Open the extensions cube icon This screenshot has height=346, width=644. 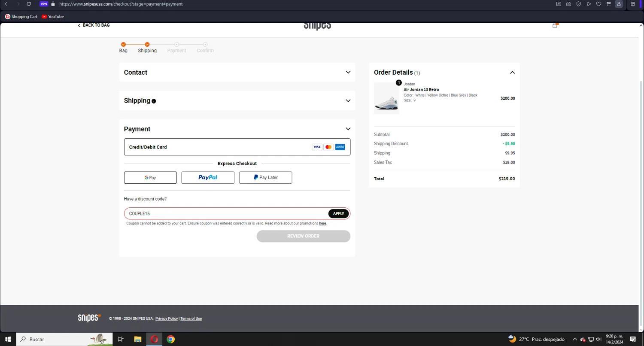(x=633, y=4)
